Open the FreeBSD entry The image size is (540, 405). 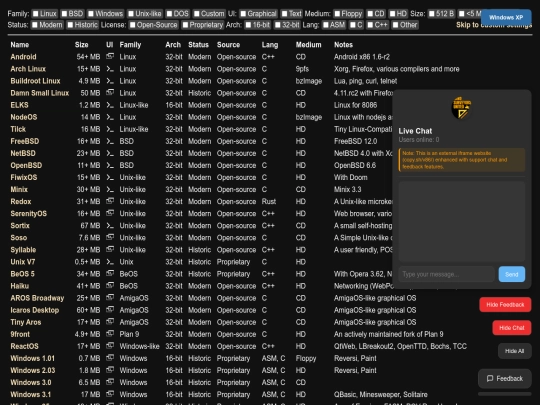click(24, 141)
